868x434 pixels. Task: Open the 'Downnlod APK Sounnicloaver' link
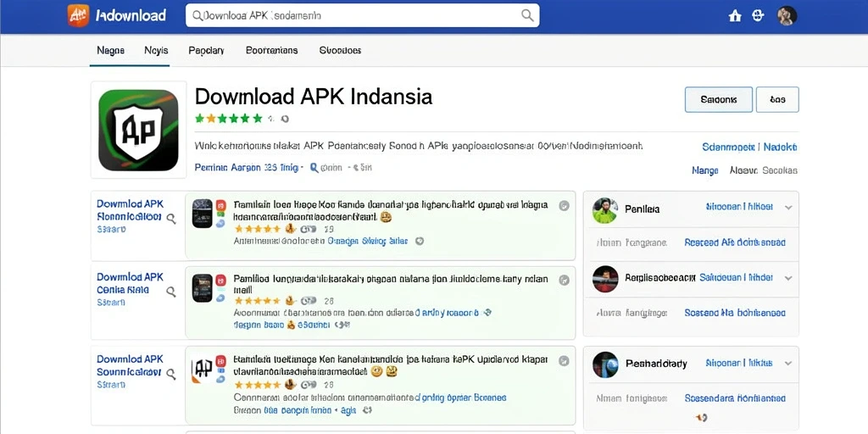pyautogui.click(x=130, y=365)
